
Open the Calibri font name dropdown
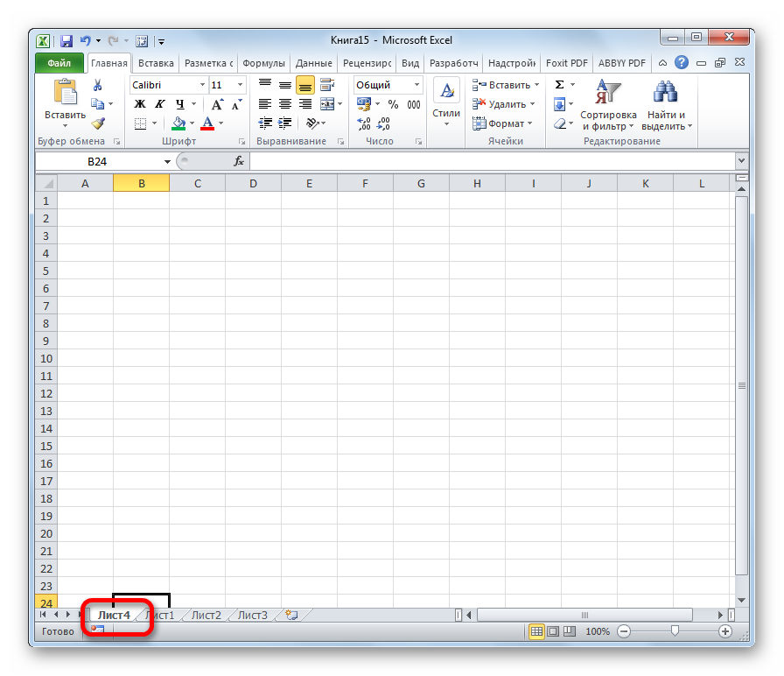[202, 85]
